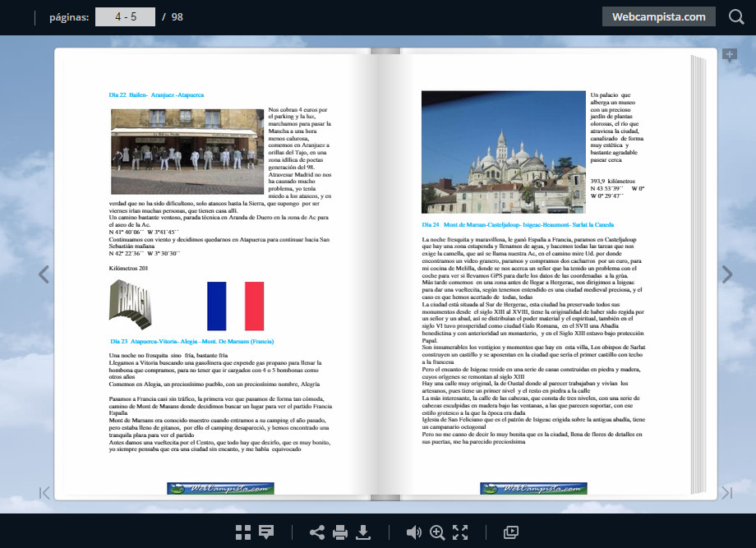
Task: Share this flipbook
Action: tap(316, 532)
